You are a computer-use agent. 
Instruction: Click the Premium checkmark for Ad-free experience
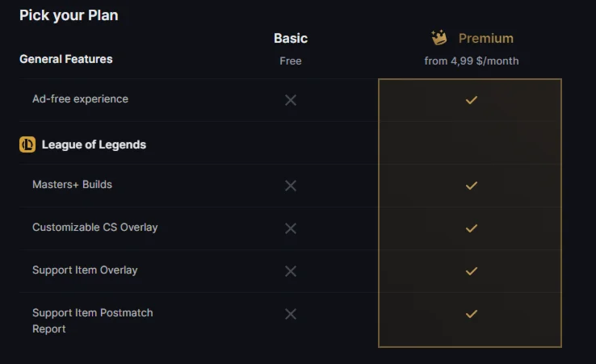coord(472,100)
